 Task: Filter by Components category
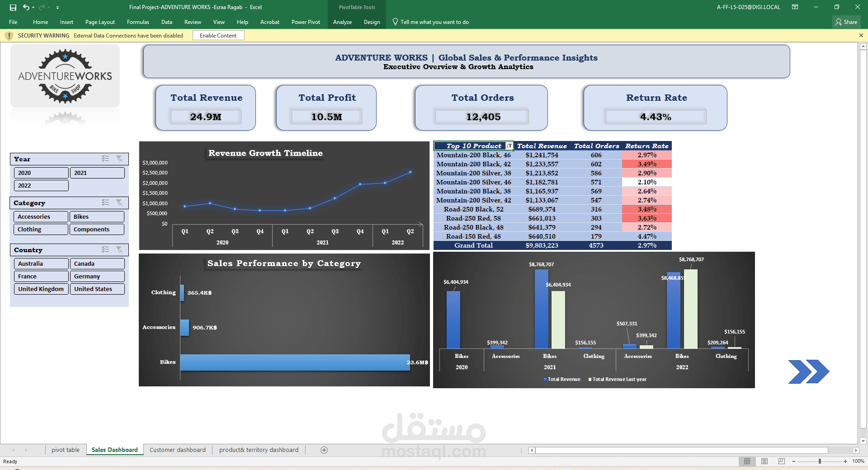(x=97, y=229)
